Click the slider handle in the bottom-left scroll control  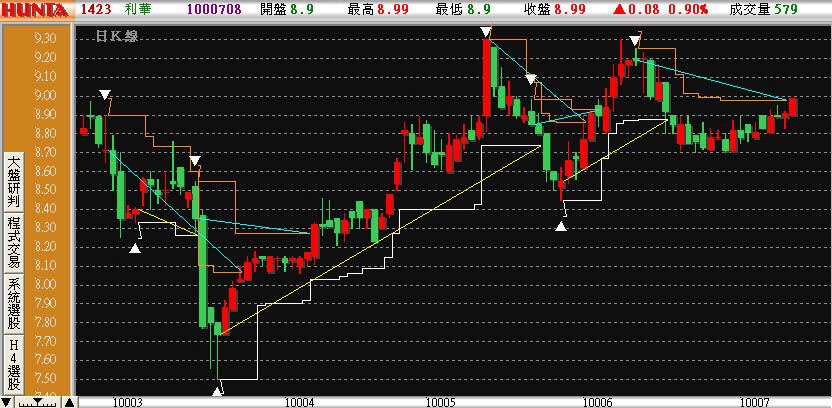point(40,402)
